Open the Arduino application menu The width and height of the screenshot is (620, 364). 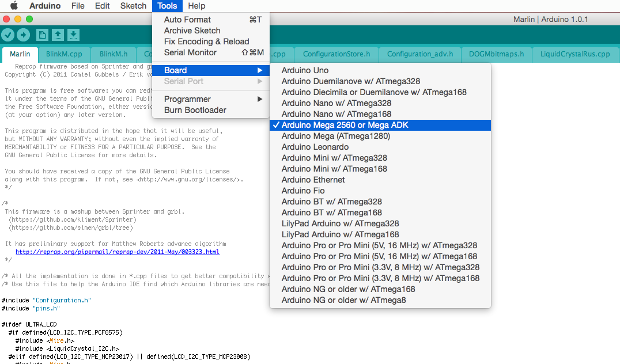pyautogui.click(x=45, y=6)
